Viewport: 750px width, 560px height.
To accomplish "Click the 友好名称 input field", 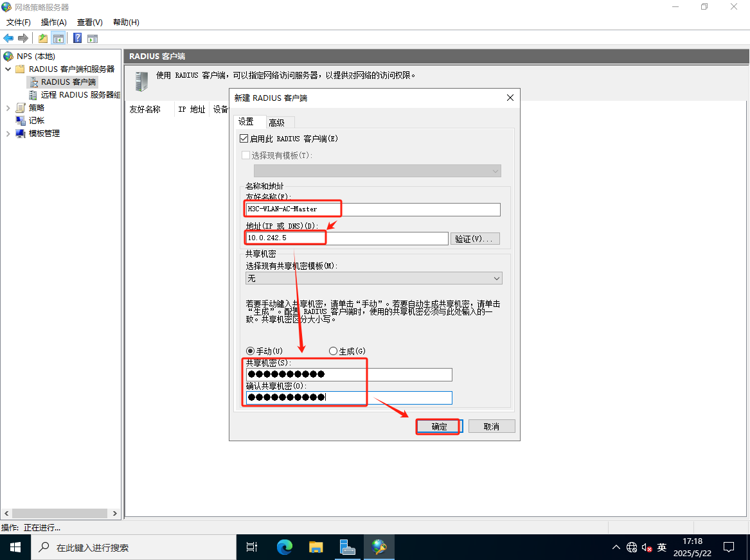I will click(373, 209).
